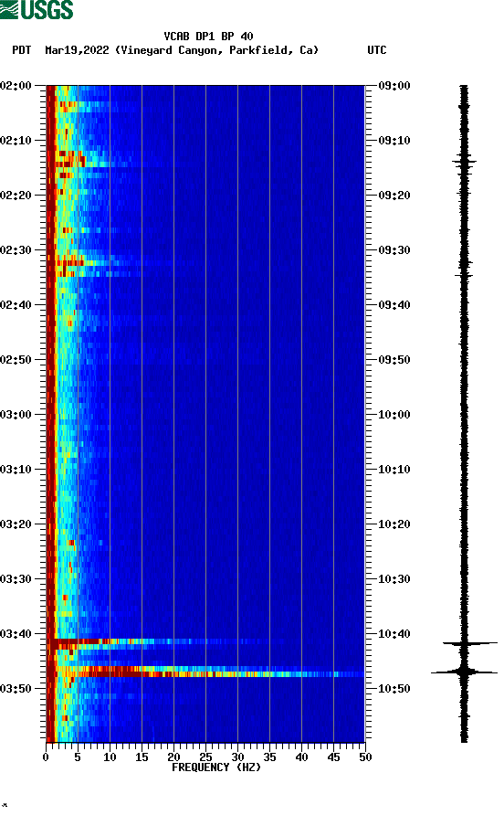This screenshot has width=504, height=815.
Task: Click the 10:50 UTC time label
Action: pos(394,689)
